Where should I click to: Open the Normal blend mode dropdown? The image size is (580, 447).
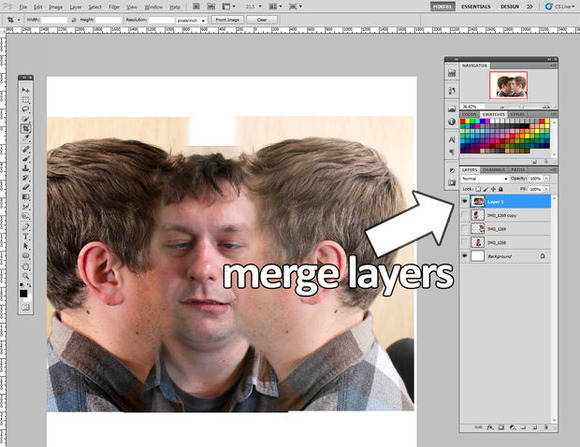pos(485,179)
